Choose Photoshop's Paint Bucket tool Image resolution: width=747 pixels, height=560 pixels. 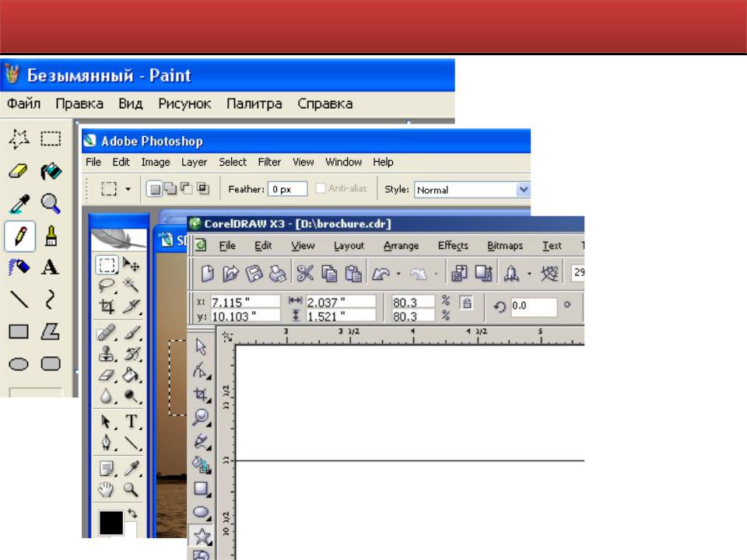[x=131, y=375]
